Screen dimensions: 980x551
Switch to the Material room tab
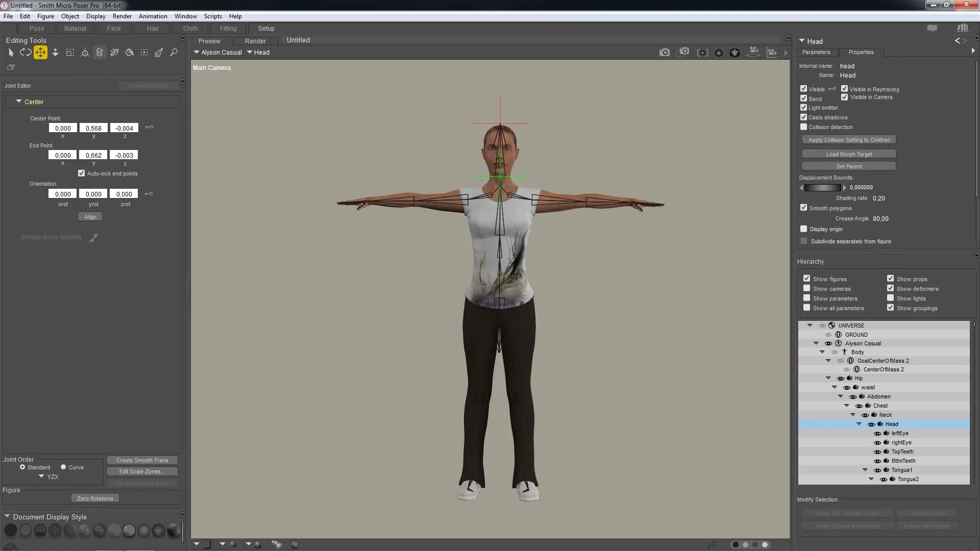(75, 29)
